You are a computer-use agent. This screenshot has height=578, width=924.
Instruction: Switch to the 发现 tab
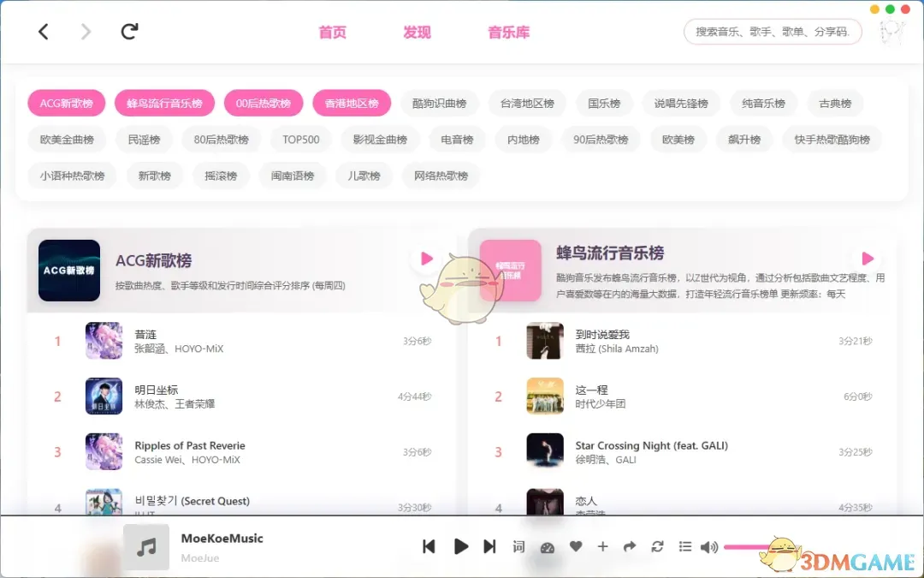coord(417,33)
